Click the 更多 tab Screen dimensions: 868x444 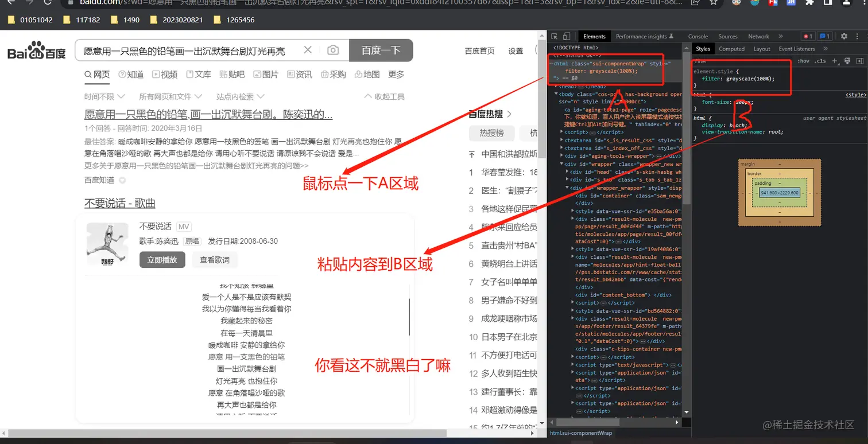coord(396,74)
